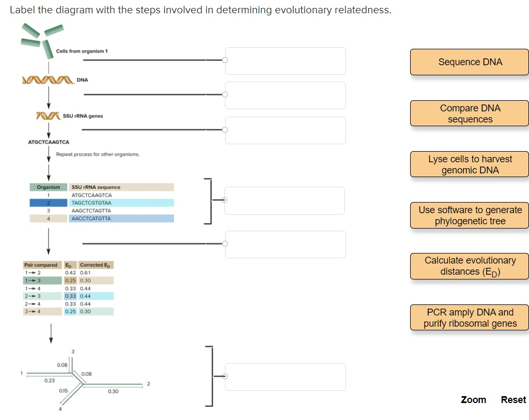The width and height of the screenshot is (529, 420).
Task: Click the Reset link
Action: [513, 400]
